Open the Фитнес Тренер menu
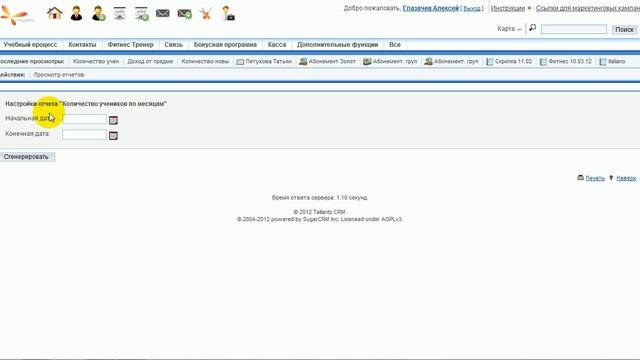 130,44
